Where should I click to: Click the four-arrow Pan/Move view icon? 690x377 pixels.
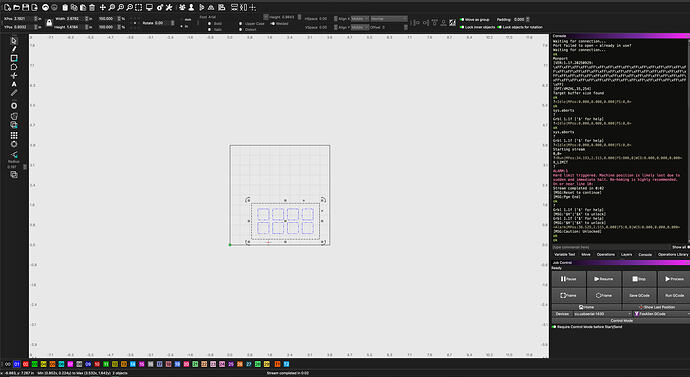[103, 7]
